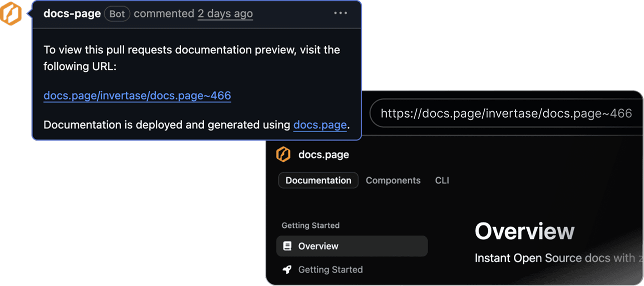The height and width of the screenshot is (286, 644).
Task: Click the rocket icon beside Getting Started
Action: click(287, 269)
